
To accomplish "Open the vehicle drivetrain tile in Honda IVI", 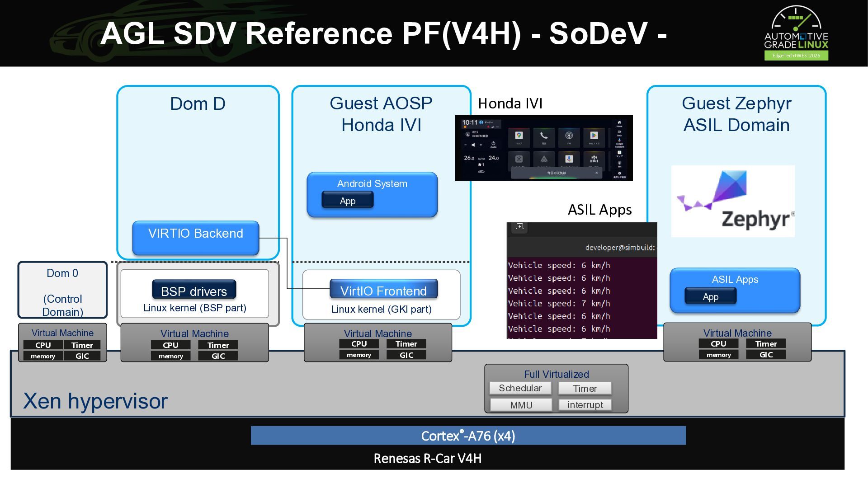I will (594, 159).
